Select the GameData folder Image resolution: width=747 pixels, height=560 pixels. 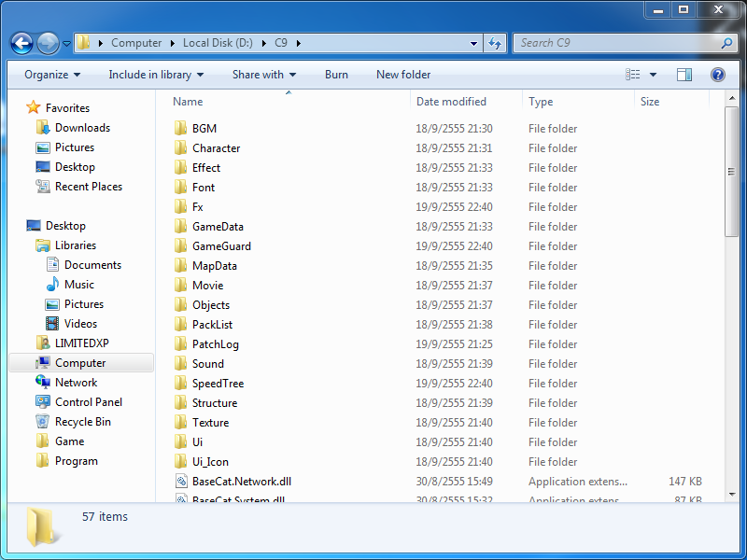[x=218, y=227]
